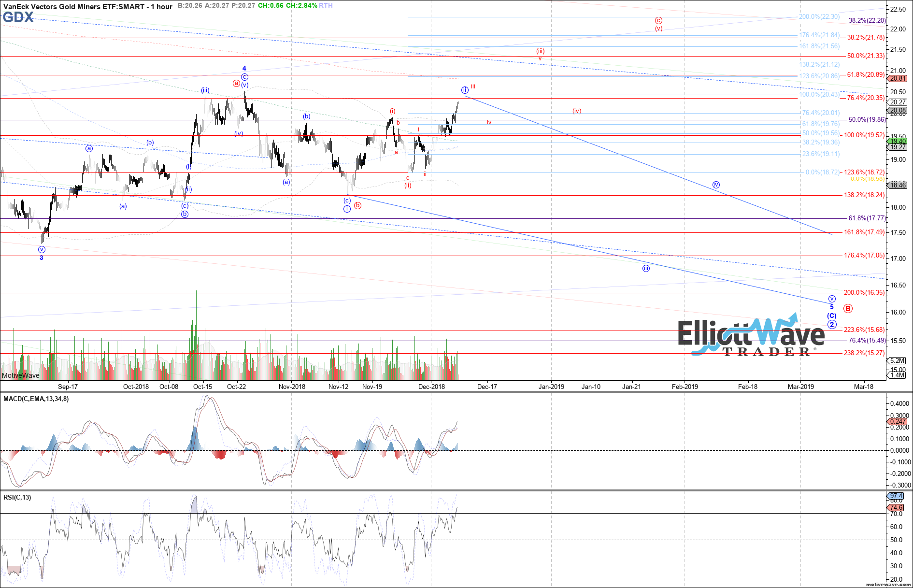
Task: Select the 161.8%(21.56) extension label
Action: tap(819, 46)
